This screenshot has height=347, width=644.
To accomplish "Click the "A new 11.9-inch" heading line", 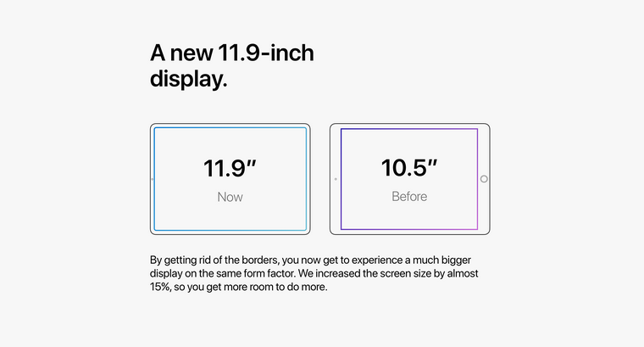I will click(x=232, y=53).
